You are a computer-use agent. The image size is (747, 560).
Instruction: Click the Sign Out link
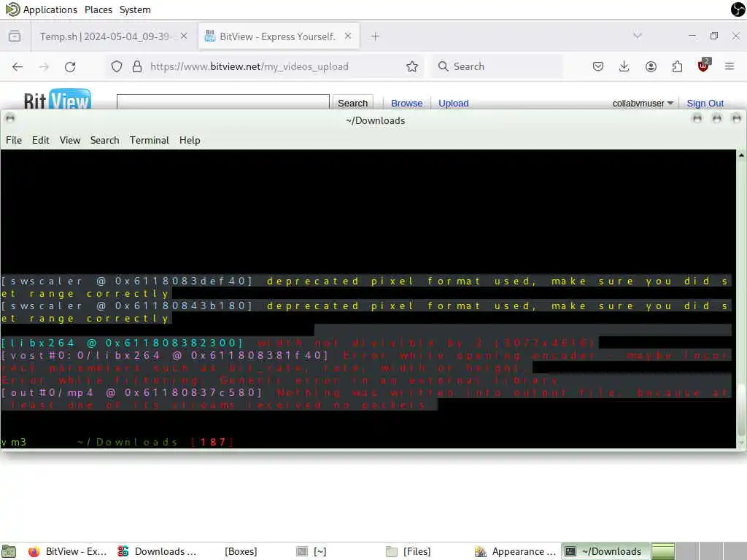click(x=705, y=104)
